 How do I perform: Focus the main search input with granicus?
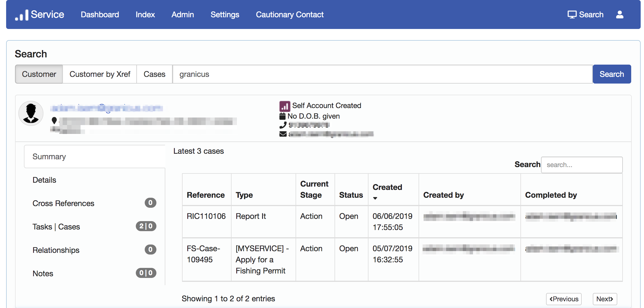pyautogui.click(x=382, y=74)
